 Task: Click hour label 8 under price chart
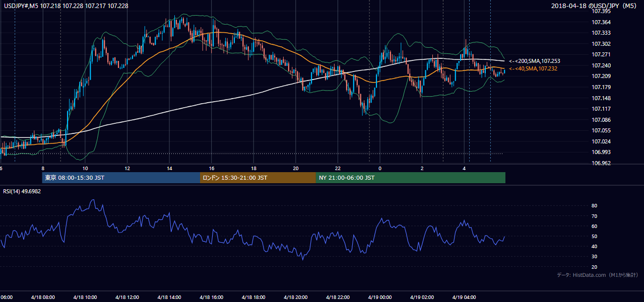[x=43, y=169]
